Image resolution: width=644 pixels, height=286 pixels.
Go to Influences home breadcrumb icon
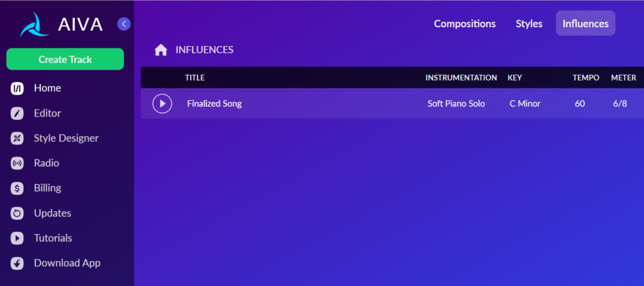pos(160,50)
